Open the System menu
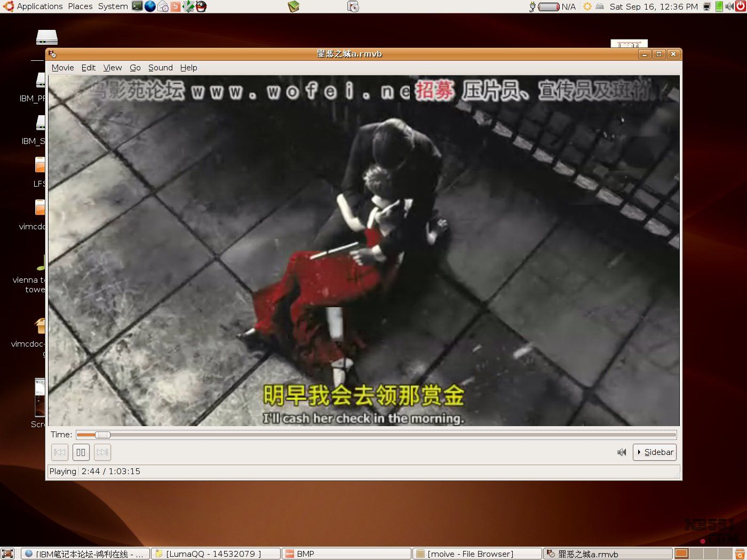747x560 pixels. tap(113, 6)
